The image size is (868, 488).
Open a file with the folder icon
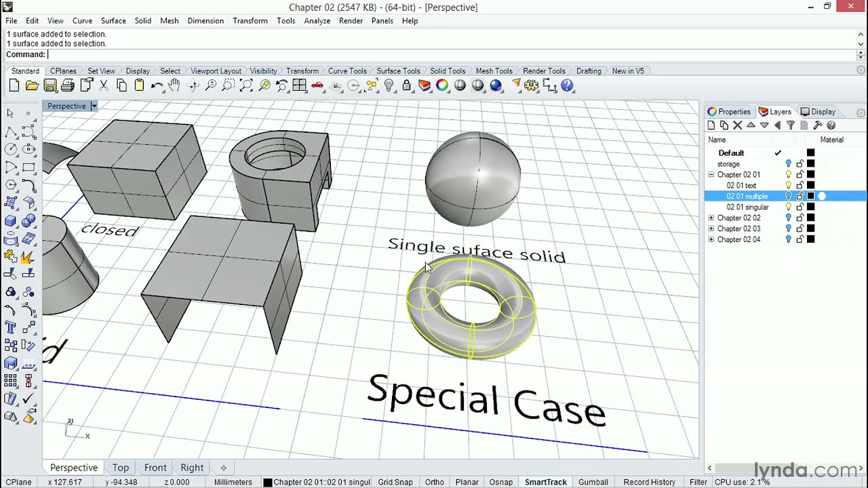(32, 85)
